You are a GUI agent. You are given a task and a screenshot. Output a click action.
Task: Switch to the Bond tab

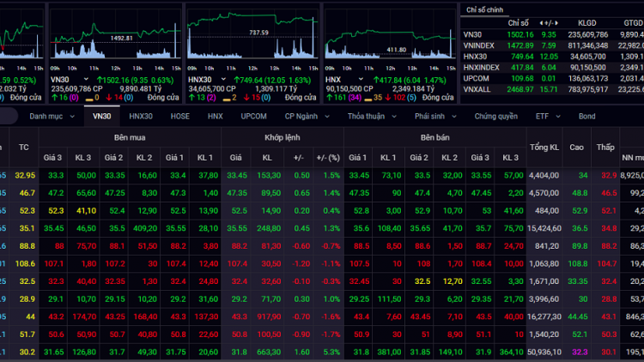coord(586,115)
